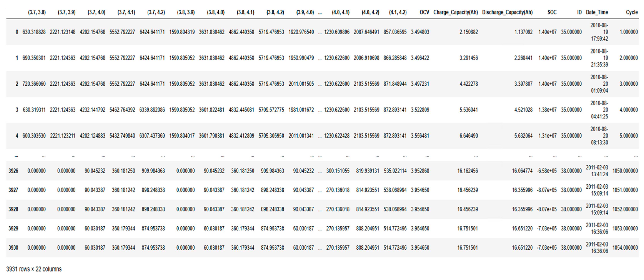Click the cell value 630.318828
Screen dimensions: 644x280
click(34, 32)
